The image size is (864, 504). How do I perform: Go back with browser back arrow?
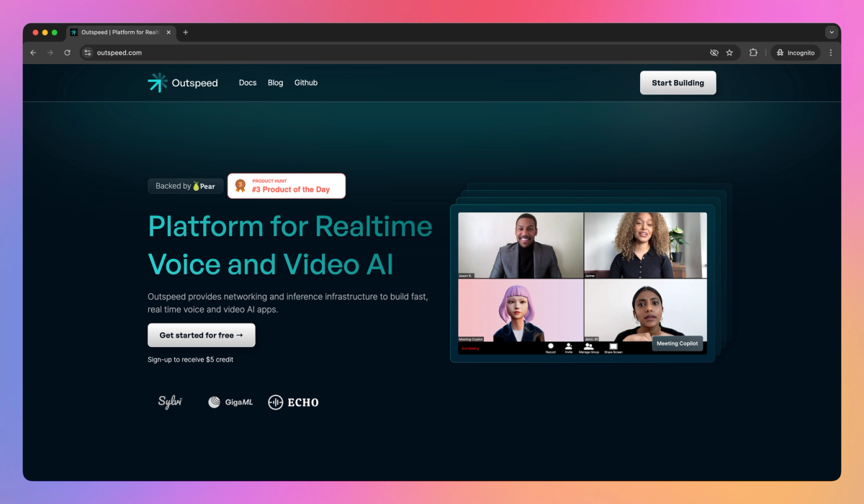(x=33, y=53)
